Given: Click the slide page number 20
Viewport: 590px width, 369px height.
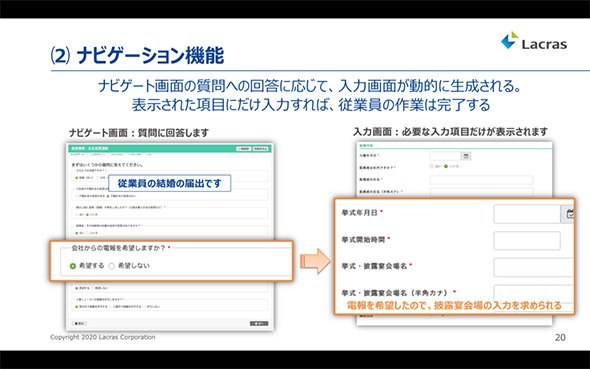Looking at the screenshot, I should pyautogui.click(x=560, y=337).
